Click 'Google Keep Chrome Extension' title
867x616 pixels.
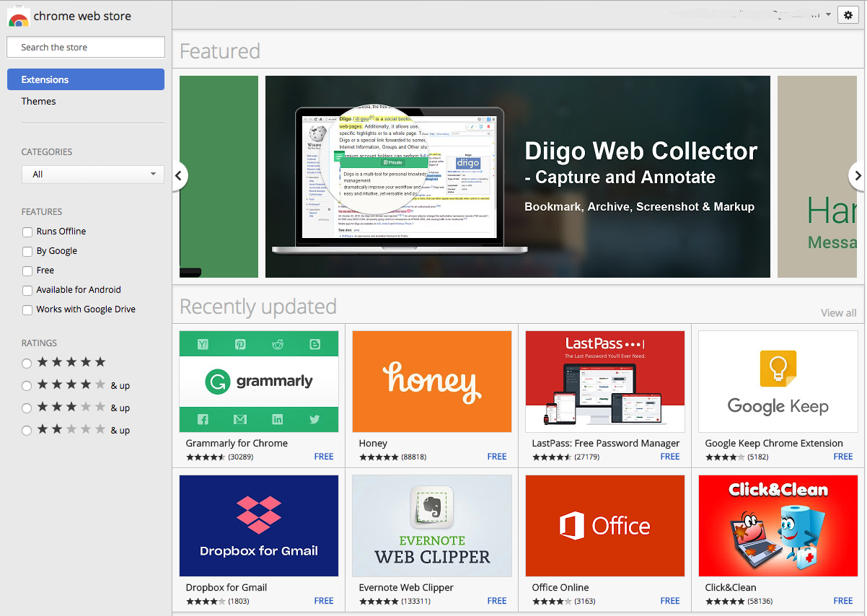[774, 443]
